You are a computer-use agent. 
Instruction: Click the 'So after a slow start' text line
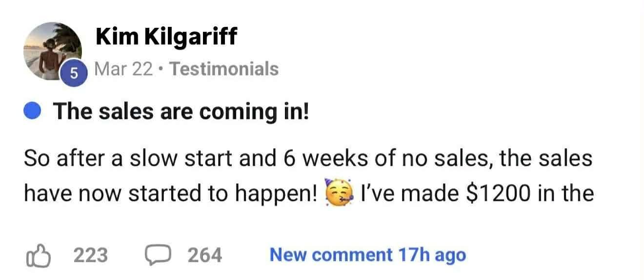(x=112, y=159)
